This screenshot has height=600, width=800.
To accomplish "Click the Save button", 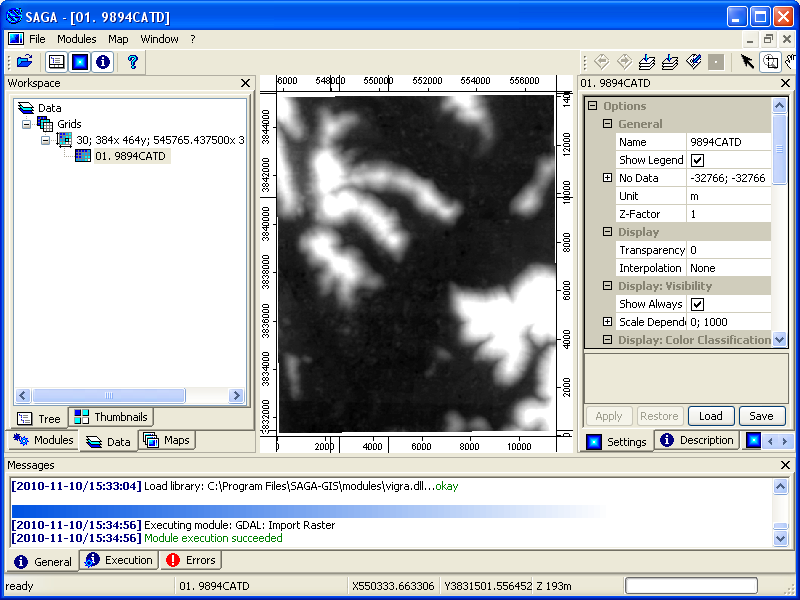I will (x=761, y=416).
